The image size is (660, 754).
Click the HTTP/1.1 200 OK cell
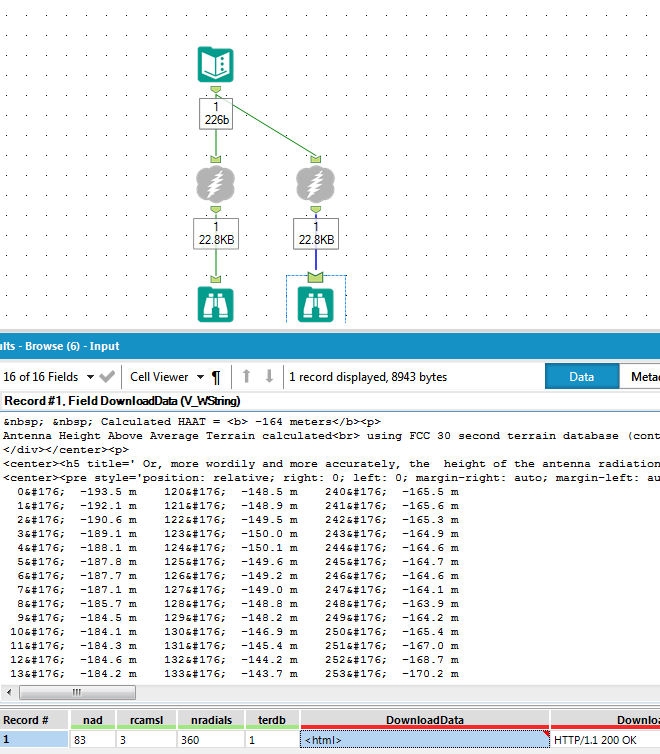pos(605,740)
